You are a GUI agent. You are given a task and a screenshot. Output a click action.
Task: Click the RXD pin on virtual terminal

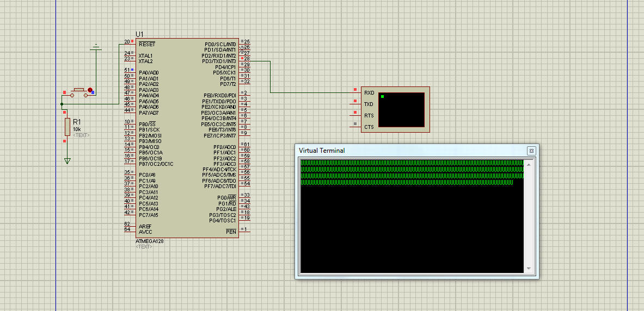click(x=369, y=93)
